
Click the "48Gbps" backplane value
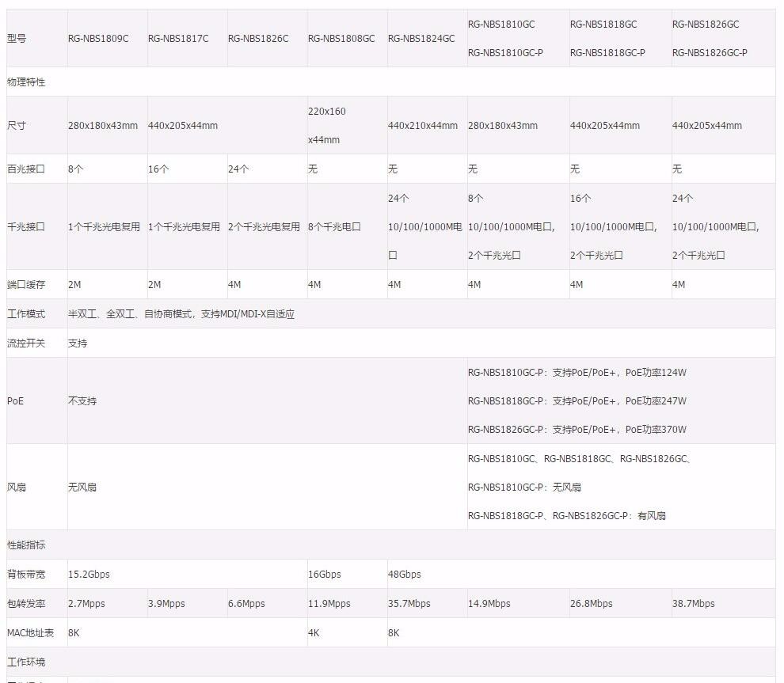[405, 574]
